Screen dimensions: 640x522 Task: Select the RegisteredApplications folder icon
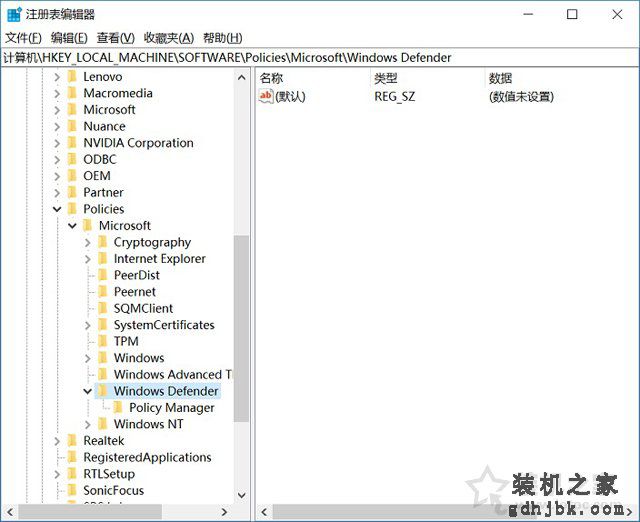72,457
